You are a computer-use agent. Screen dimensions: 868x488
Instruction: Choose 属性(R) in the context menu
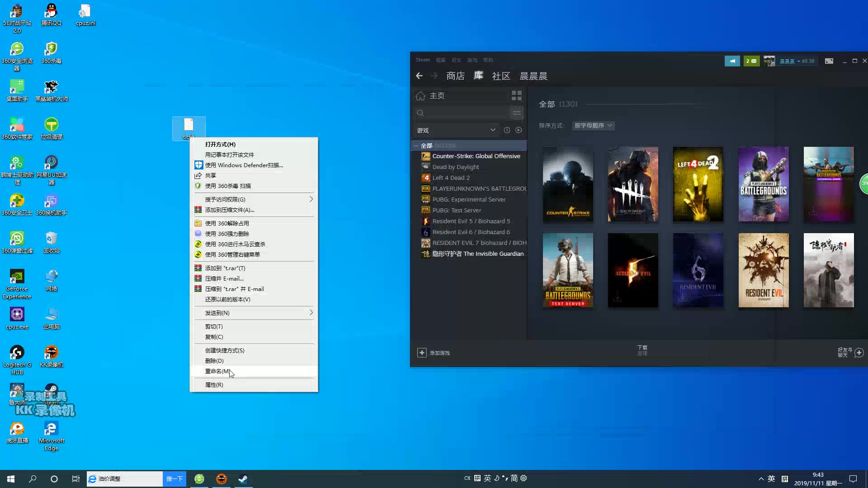214,385
